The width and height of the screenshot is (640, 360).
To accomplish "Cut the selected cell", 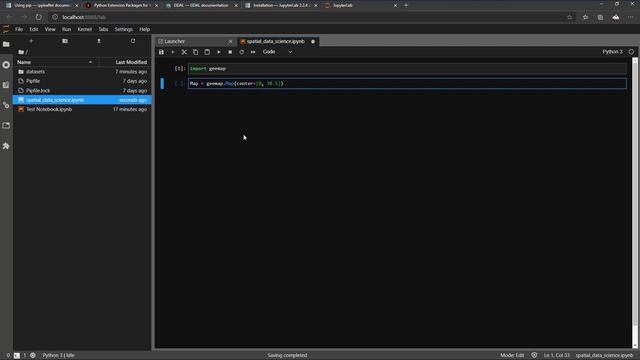I will (184, 52).
